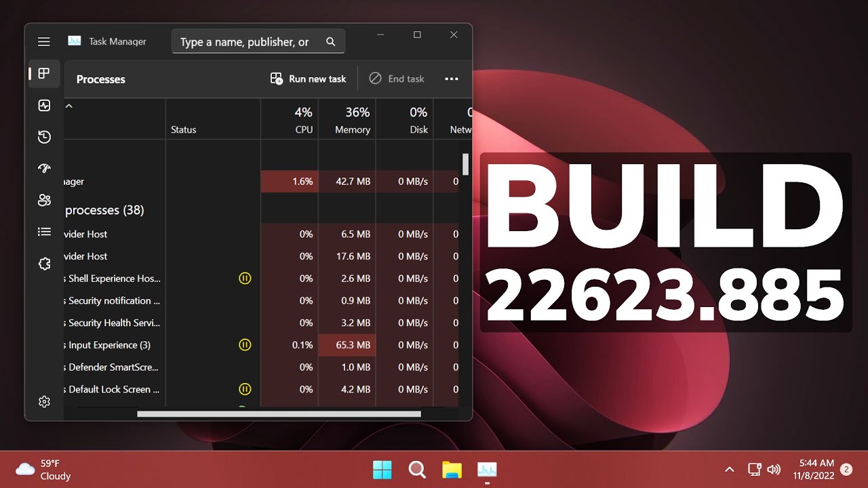Select the Defender SmartScreen process row
The width and height of the screenshot is (868, 488).
(x=262, y=367)
